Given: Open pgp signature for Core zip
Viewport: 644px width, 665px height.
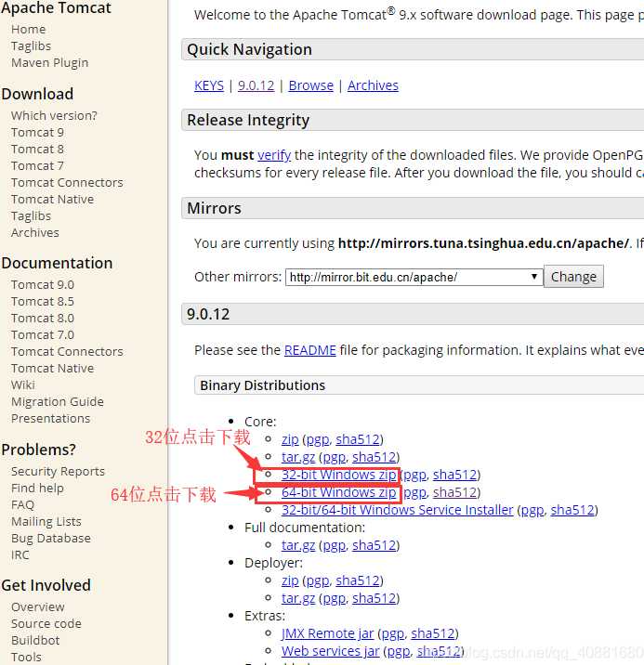Looking at the screenshot, I should point(318,439).
